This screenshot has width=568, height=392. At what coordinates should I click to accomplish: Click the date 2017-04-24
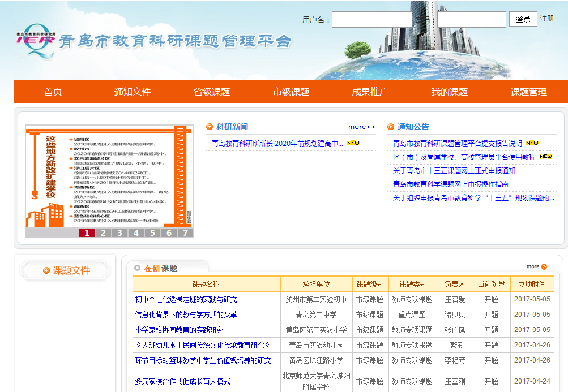(532, 381)
